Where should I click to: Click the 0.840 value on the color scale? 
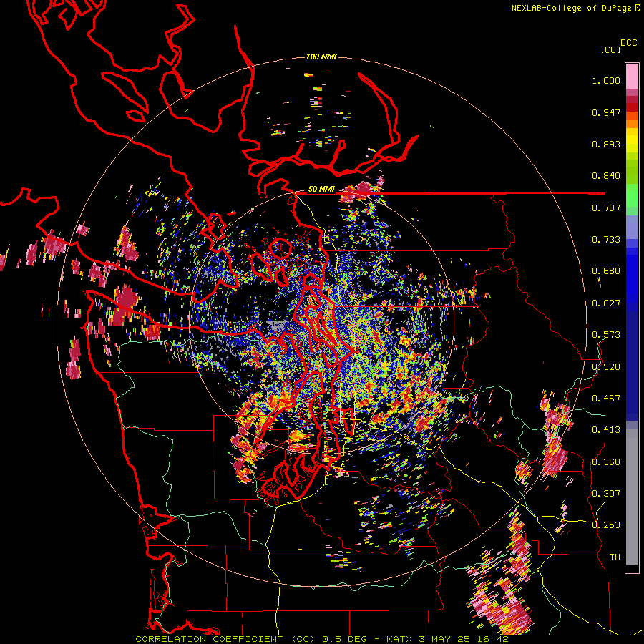[606, 176]
